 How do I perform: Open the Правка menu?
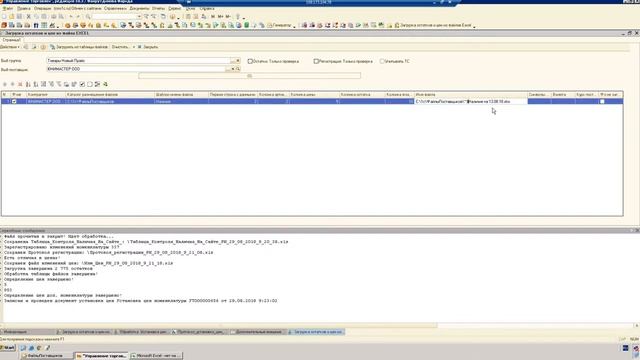point(23,8)
